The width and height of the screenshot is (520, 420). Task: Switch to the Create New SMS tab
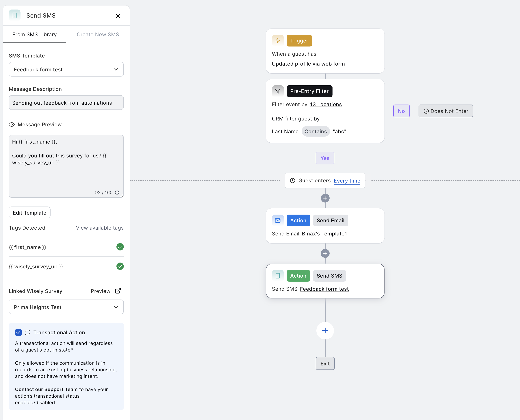tap(98, 34)
